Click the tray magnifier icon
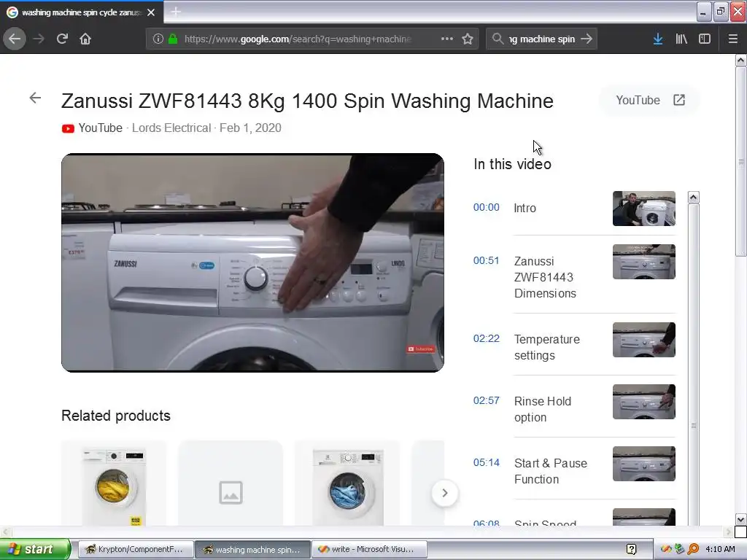This screenshot has height=560, width=747. point(693,550)
